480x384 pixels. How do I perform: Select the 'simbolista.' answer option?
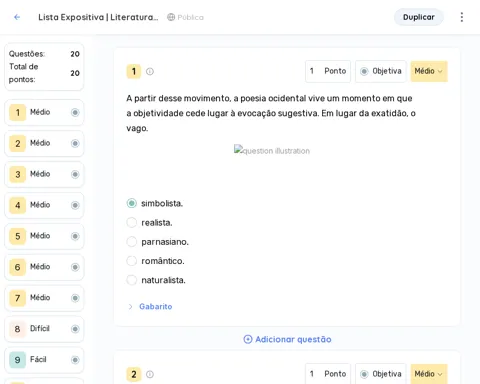pos(132,203)
